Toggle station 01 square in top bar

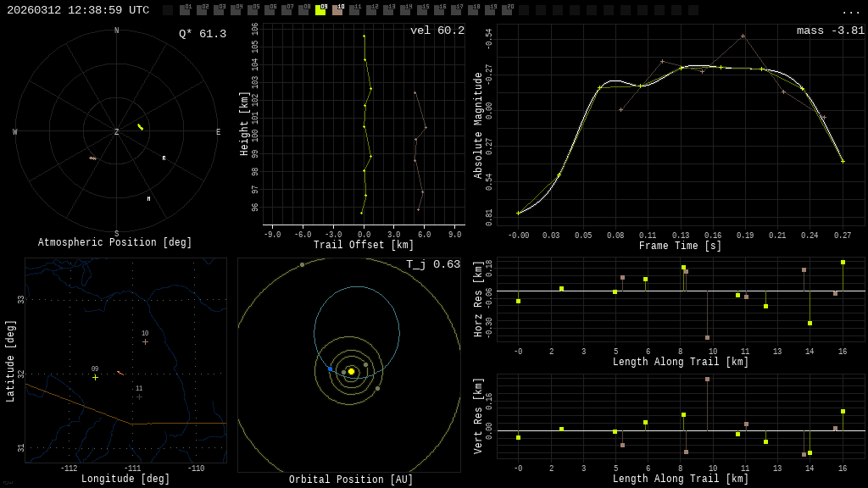185,10
